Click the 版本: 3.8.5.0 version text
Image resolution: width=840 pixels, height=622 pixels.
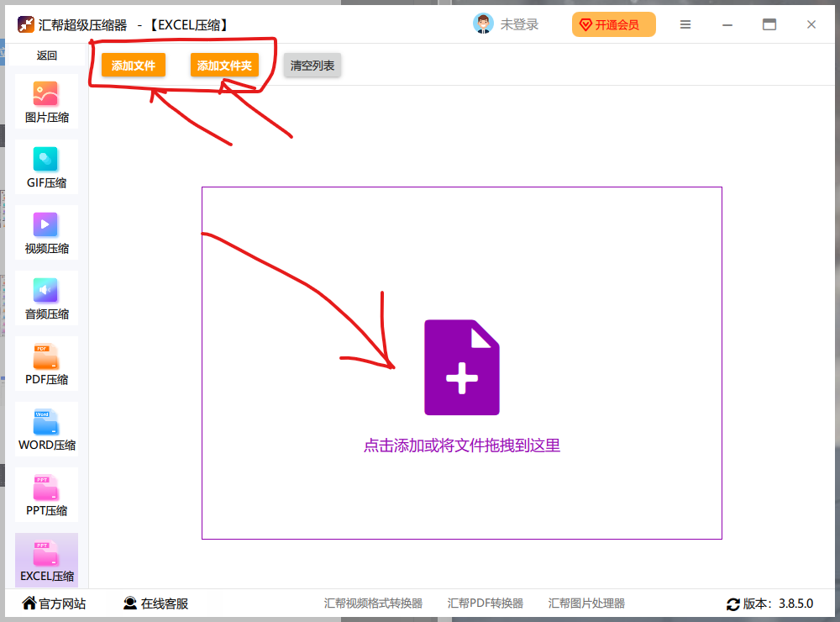coord(778,604)
